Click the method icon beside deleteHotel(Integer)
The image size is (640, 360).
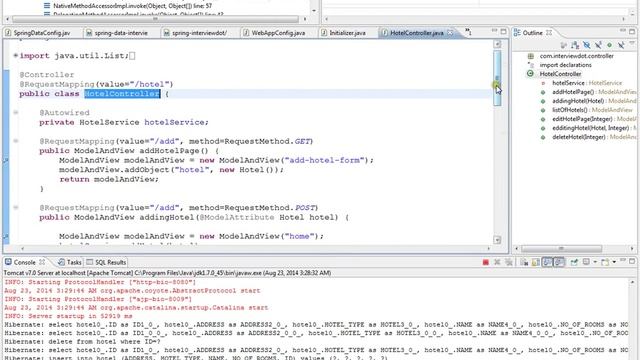tap(543, 138)
